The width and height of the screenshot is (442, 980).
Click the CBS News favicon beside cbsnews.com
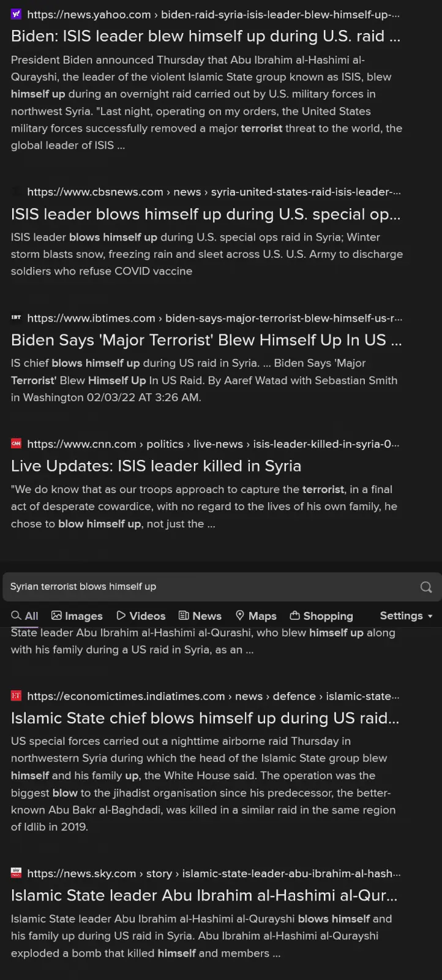click(x=17, y=192)
